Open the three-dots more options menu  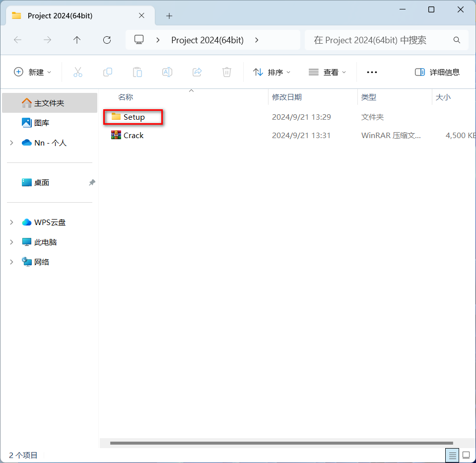372,72
